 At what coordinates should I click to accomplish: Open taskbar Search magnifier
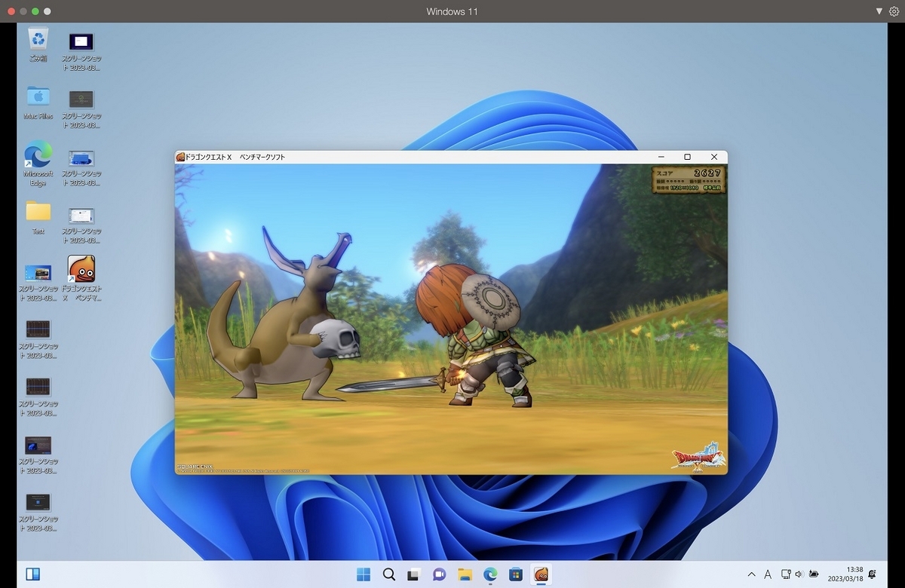point(389,574)
